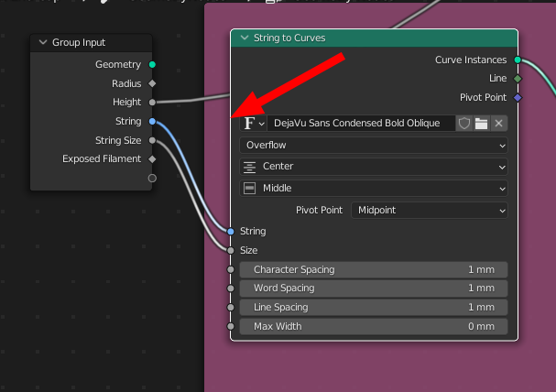Click the Max Width value field
Screen dimensions: 556x392
tap(374, 326)
